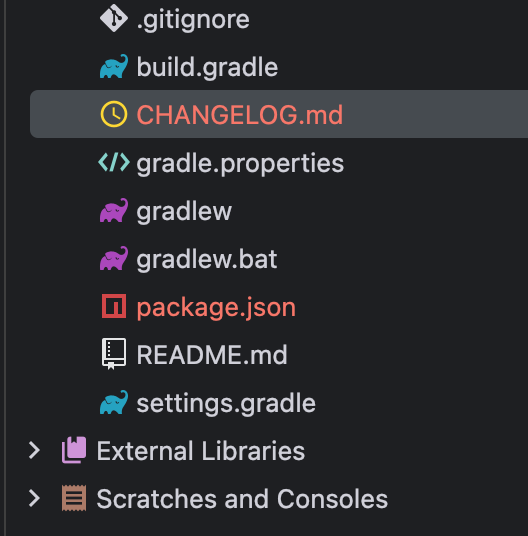The width and height of the screenshot is (528, 536).
Task: Click the code brackets icon for gradle.properties
Action: click(114, 162)
